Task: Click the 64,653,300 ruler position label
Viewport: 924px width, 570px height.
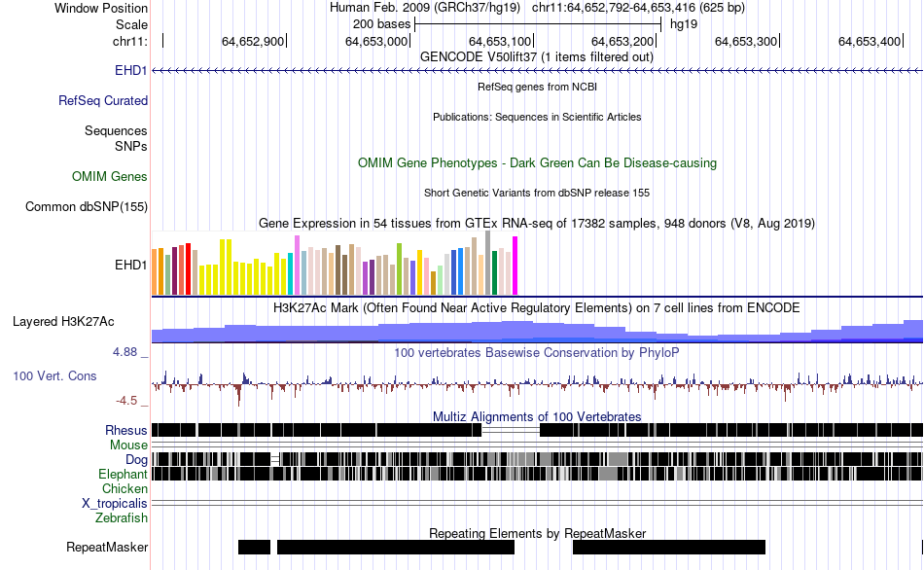Action: (746, 41)
